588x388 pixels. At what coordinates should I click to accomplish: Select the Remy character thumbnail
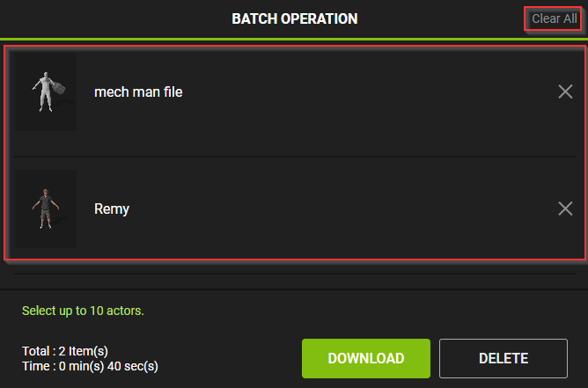46,209
